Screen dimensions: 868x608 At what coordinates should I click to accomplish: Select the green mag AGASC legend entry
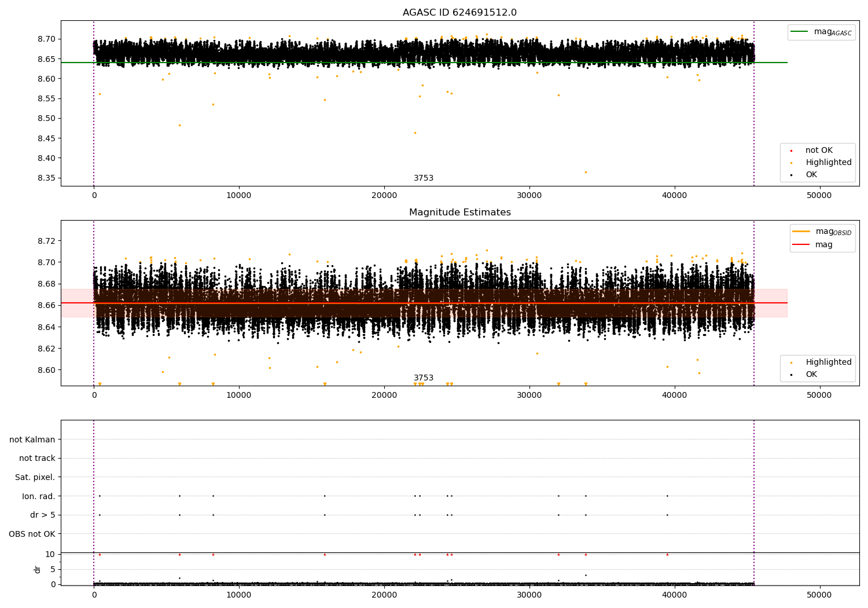click(x=821, y=32)
